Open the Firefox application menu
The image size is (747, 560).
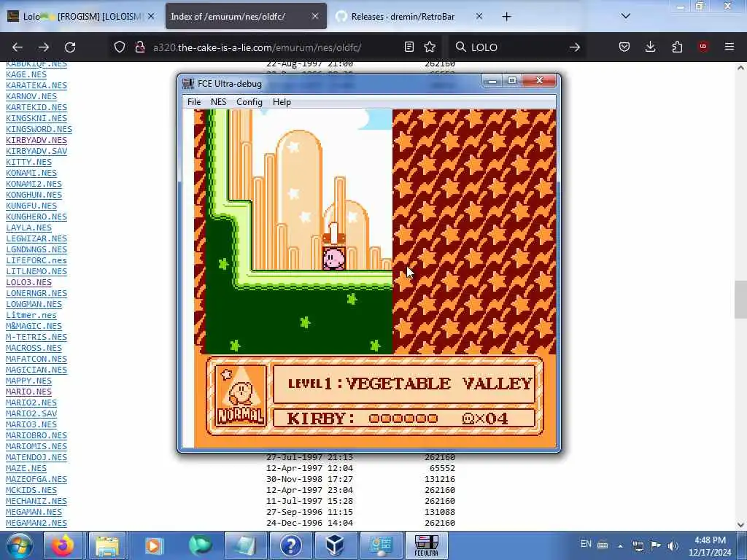(729, 47)
